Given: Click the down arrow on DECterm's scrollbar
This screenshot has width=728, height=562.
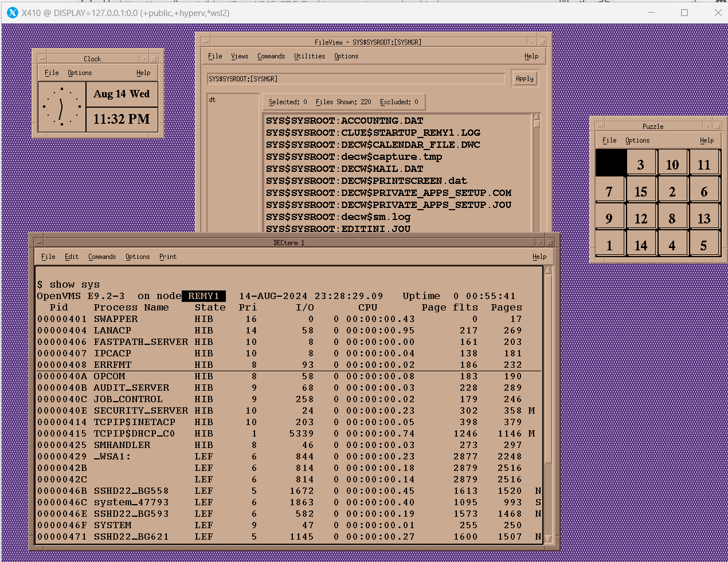Looking at the screenshot, I should [547, 539].
